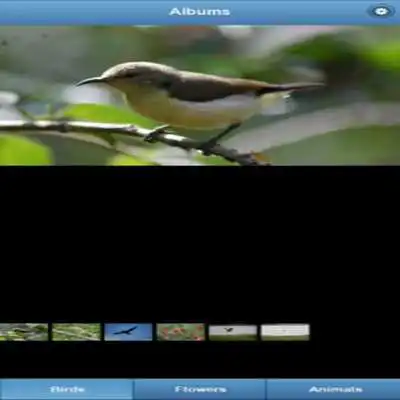This screenshot has width=400, height=400.
Task: Choose the last pale white thumbnail
Action: (x=285, y=332)
